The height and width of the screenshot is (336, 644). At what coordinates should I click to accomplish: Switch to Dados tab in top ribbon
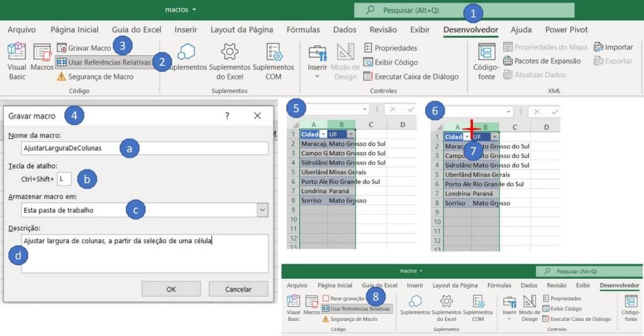coord(345,30)
